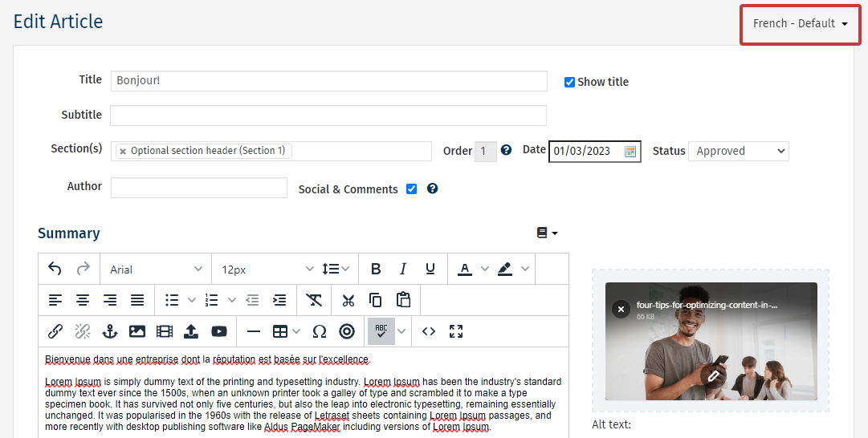868x438 pixels.
Task: Insert an anchor with the anchor icon
Action: pos(110,331)
